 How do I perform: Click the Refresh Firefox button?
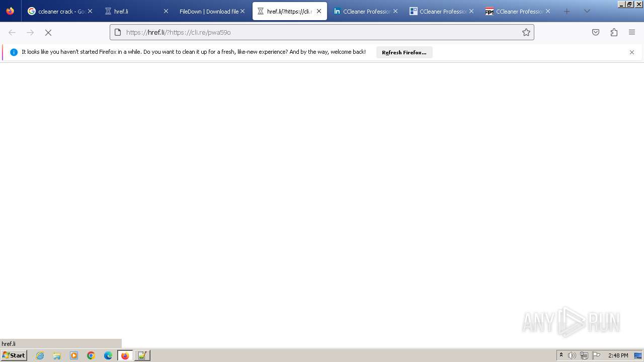pyautogui.click(x=404, y=52)
